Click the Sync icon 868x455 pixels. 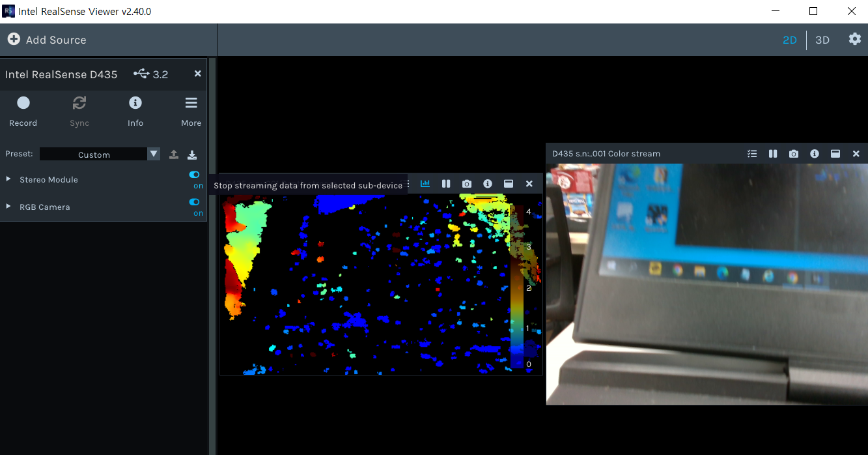pyautogui.click(x=79, y=103)
